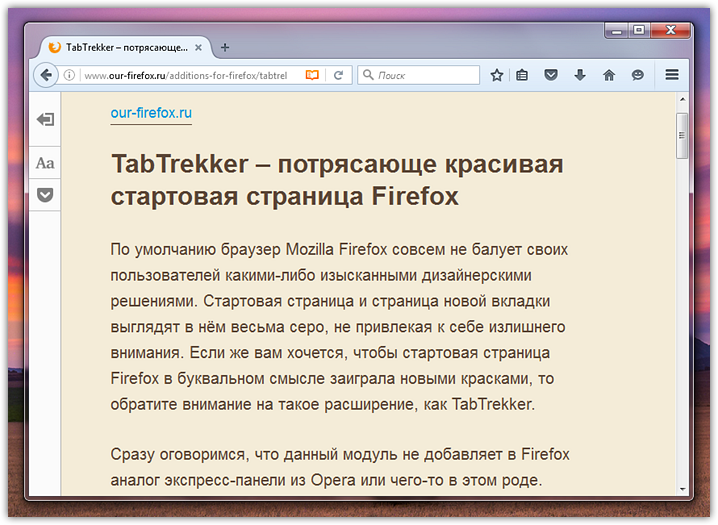
Task: Open site information icon in address bar
Action: click(x=69, y=75)
